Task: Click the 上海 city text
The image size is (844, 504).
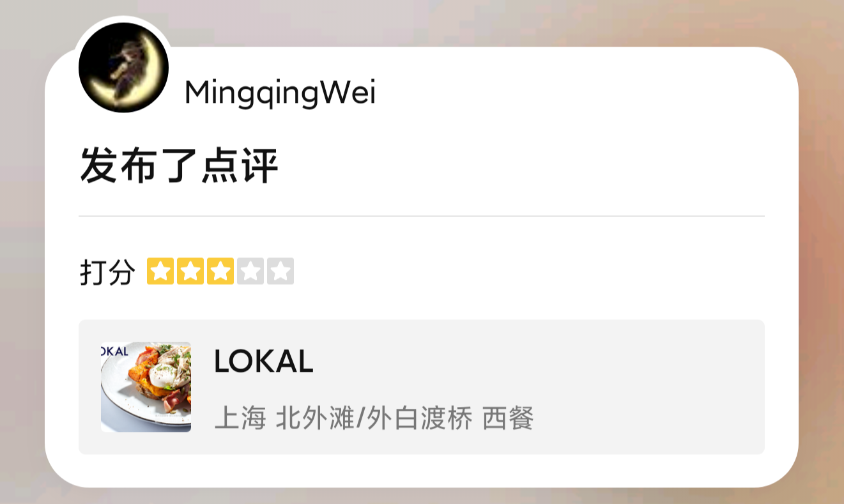Action: coord(240,419)
